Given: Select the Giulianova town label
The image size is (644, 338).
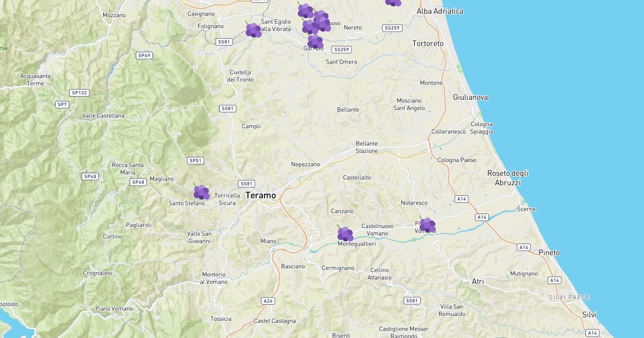Looking at the screenshot, I should [x=470, y=97].
